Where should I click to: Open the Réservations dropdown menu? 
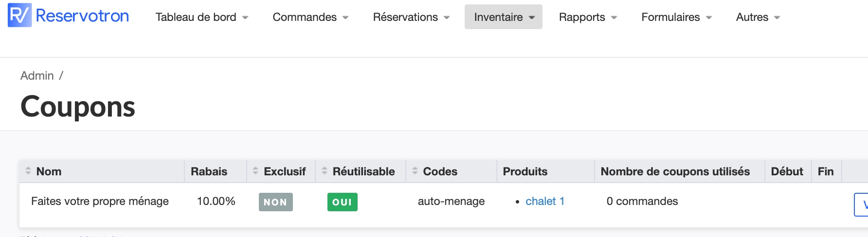[411, 17]
